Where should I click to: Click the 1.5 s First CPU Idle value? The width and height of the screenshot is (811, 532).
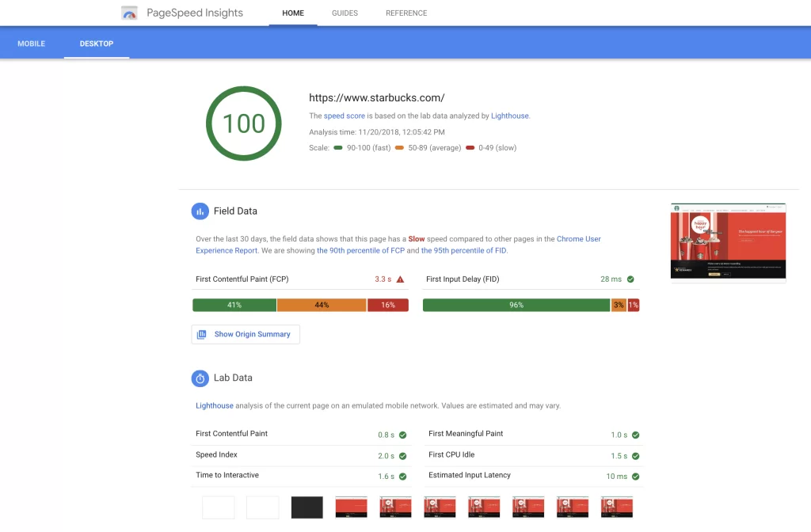(619, 456)
